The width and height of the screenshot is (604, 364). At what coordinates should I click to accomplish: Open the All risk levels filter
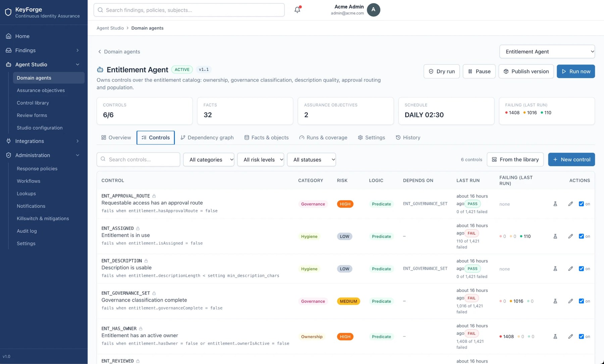coord(261,160)
